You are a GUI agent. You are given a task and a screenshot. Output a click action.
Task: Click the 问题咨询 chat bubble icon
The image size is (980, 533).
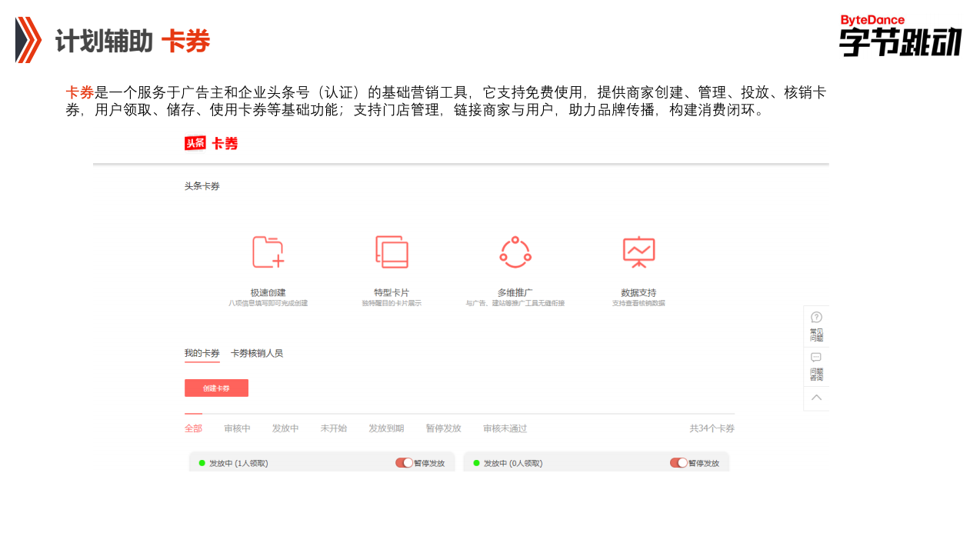[815, 358]
